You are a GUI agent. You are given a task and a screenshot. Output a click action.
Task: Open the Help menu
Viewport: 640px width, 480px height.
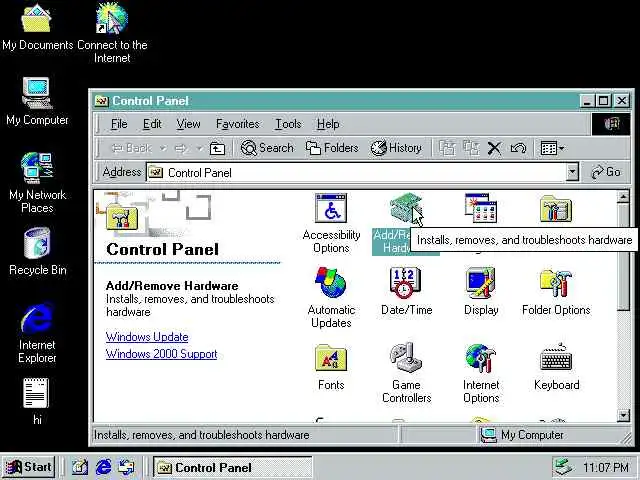point(328,124)
